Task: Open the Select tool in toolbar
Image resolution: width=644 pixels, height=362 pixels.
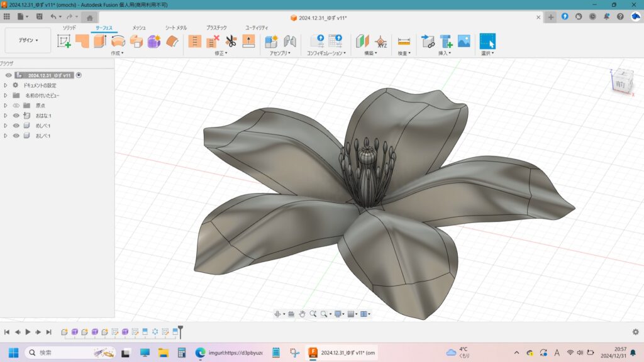Action: (x=487, y=41)
